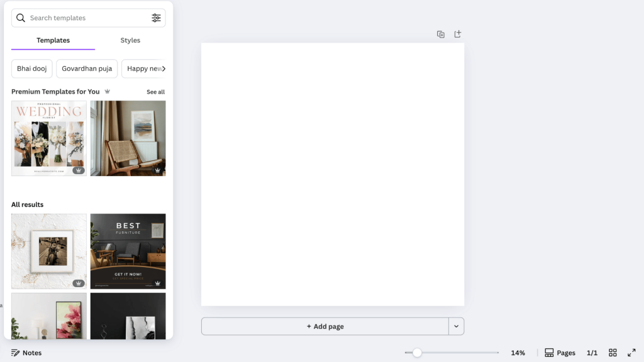Image resolution: width=644 pixels, height=362 pixels.
Task: Open the grid view icon
Action: tap(613, 353)
